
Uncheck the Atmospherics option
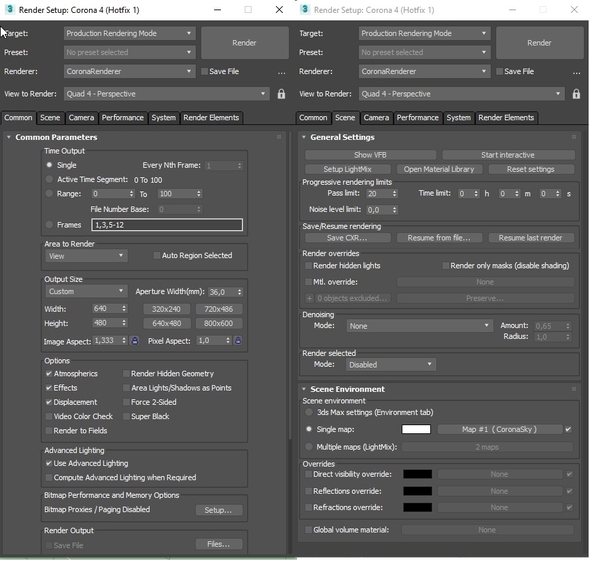coord(49,374)
